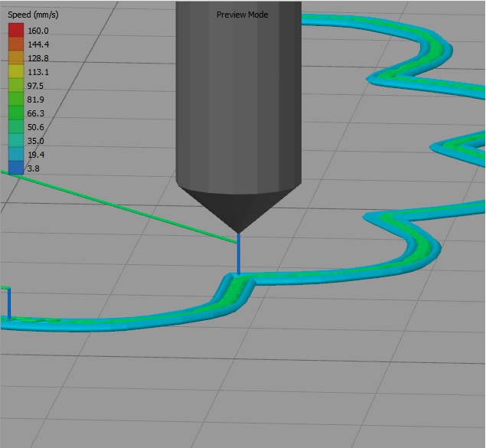Click the red 160.0 speed legend swatch
The image size is (486, 448).
15,31
